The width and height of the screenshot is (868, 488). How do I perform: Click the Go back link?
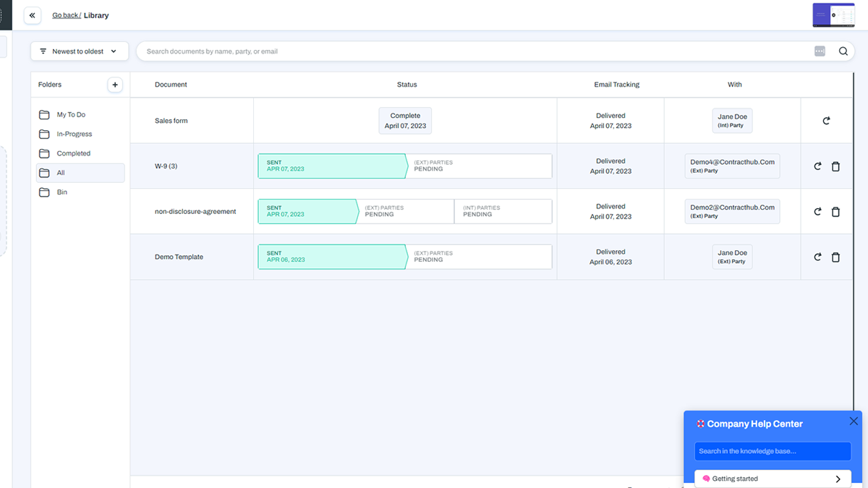tap(65, 15)
